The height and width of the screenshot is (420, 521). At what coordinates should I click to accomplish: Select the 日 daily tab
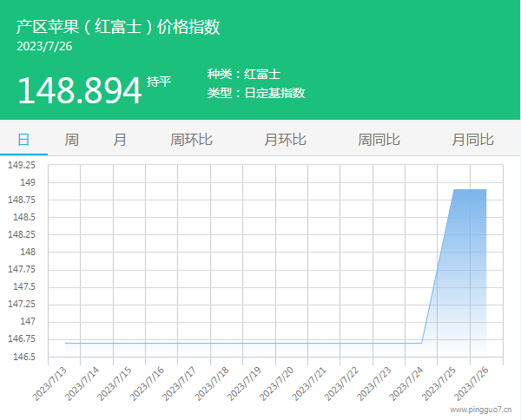(23, 140)
